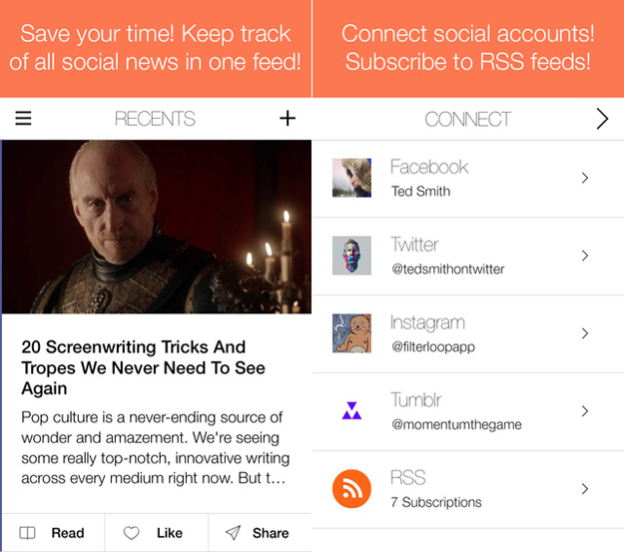Expand the Instagram row chevron
Screen dimensions: 624x552
(585, 333)
